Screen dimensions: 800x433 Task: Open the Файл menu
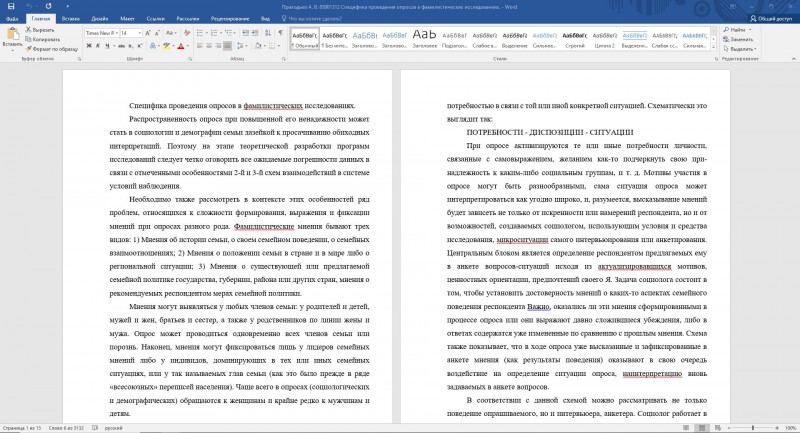(x=12, y=19)
